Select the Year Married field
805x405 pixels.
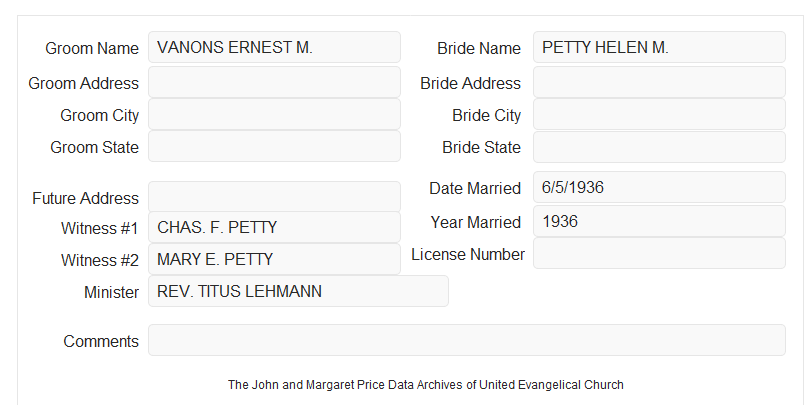[659, 221]
